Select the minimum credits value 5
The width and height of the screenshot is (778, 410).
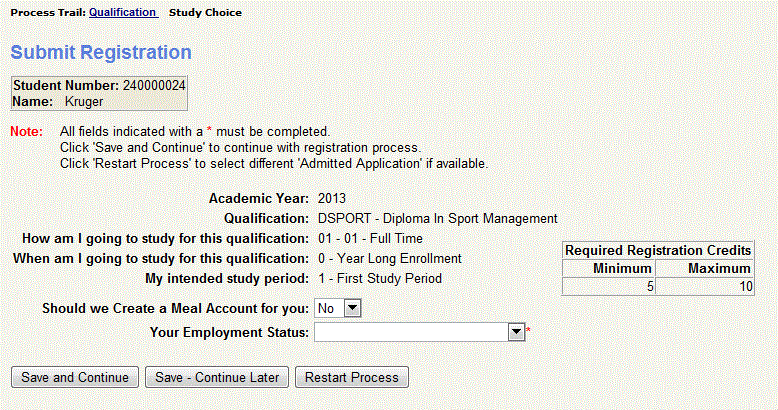point(649,286)
